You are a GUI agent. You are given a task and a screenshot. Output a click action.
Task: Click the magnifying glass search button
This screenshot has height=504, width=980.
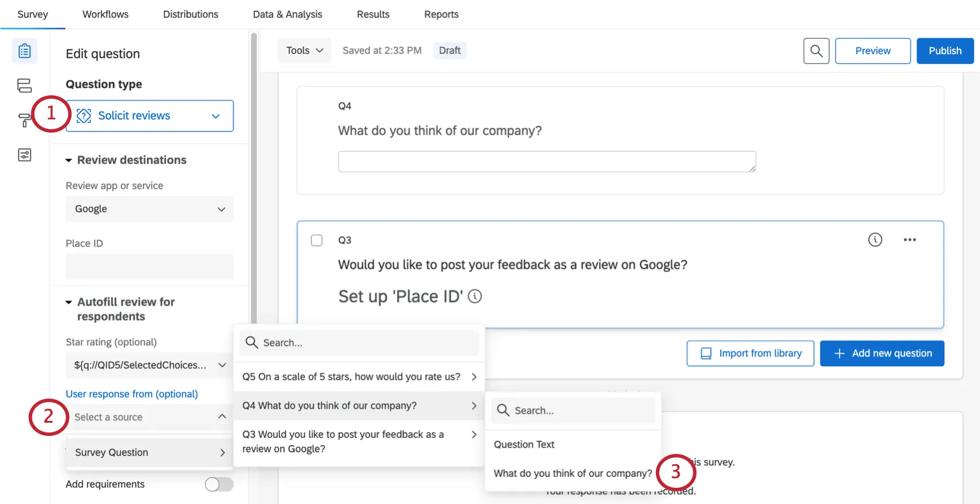click(x=816, y=51)
